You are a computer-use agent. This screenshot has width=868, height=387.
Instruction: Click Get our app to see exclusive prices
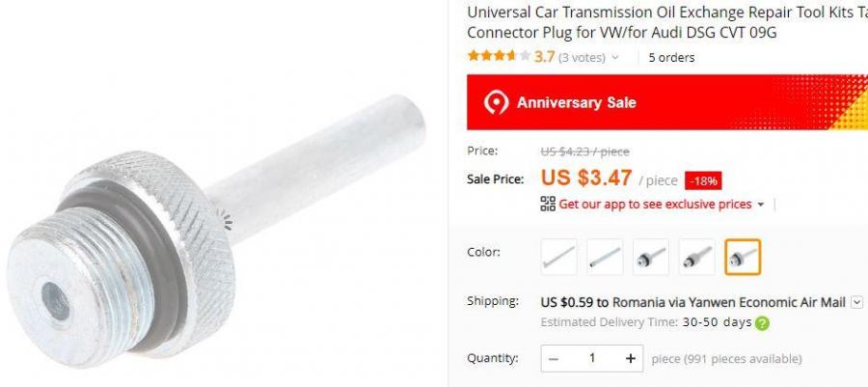point(655,205)
